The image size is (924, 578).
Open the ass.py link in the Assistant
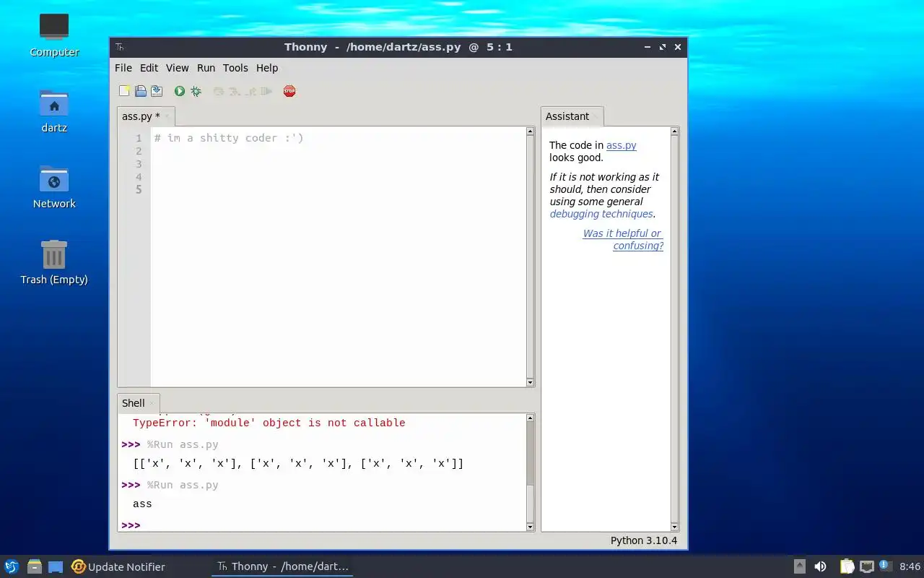pos(621,145)
